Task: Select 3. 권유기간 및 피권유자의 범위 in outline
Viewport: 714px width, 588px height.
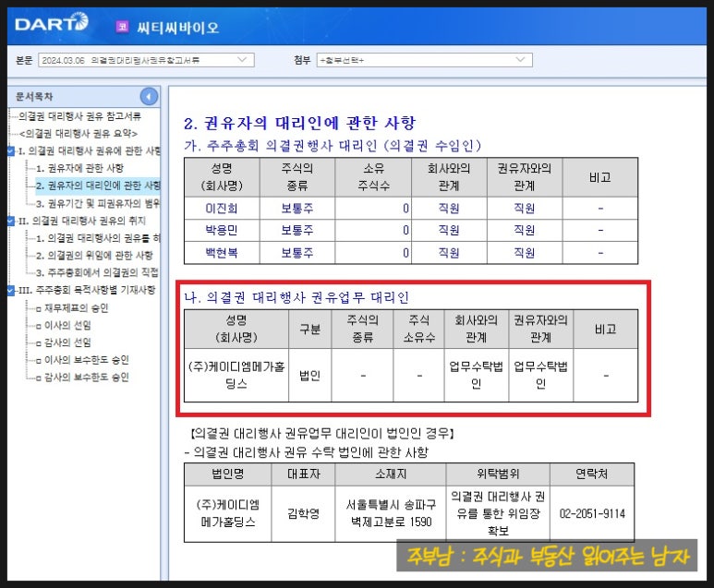Action: pos(98,203)
